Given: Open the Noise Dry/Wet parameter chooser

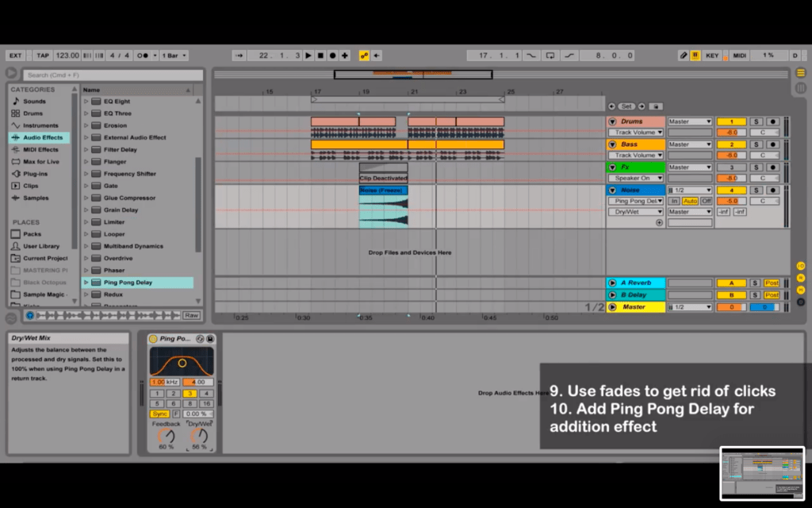Looking at the screenshot, I should point(636,211).
